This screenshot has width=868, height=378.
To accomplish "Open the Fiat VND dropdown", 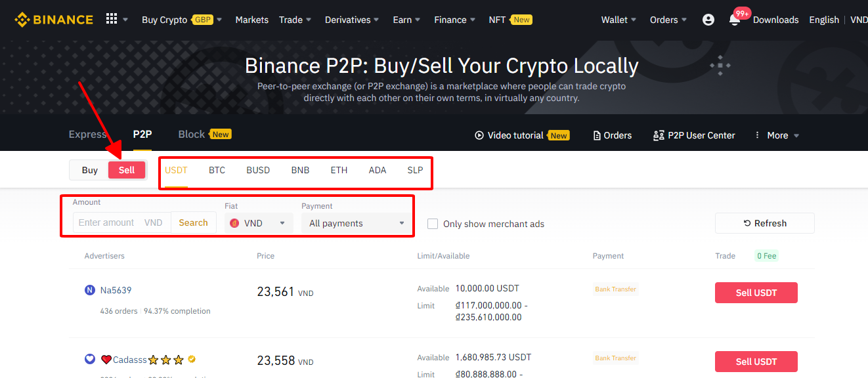I will point(259,223).
